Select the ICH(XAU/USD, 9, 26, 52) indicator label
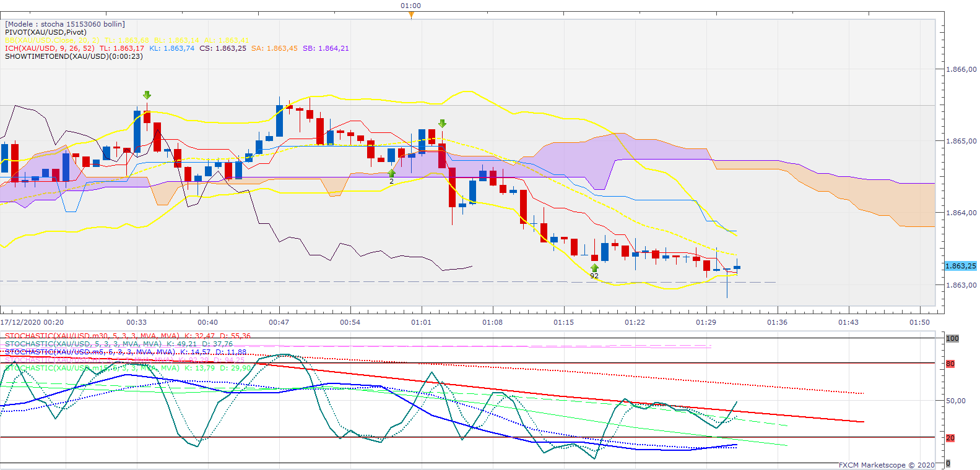 [x=50, y=48]
